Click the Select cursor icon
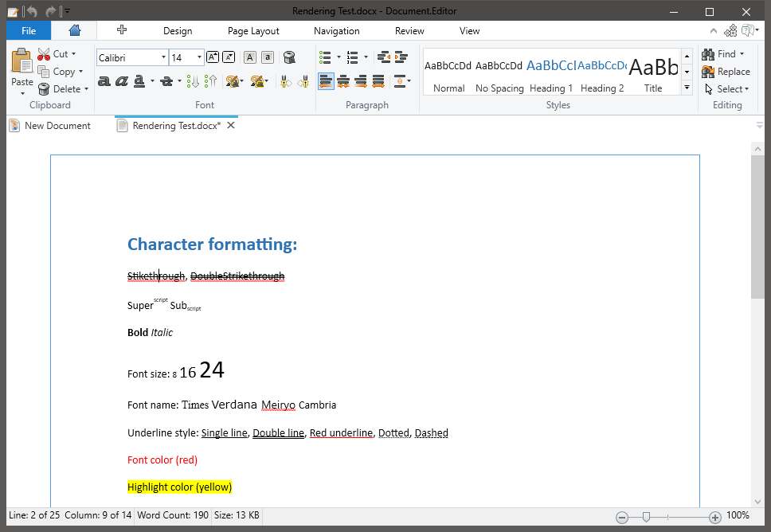The image size is (771, 532). (709, 89)
